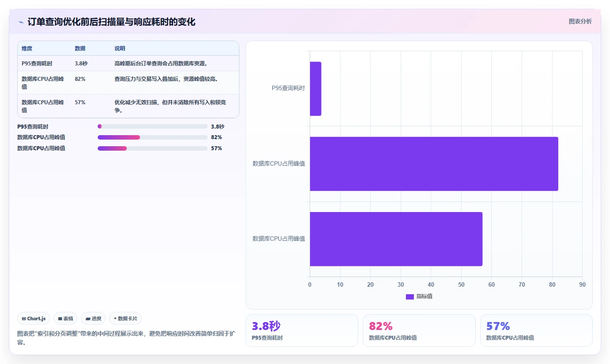The height and width of the screenshot is (364, 610).
Task: Click the P95查询耗时 chart axis label
Action: 288,88
